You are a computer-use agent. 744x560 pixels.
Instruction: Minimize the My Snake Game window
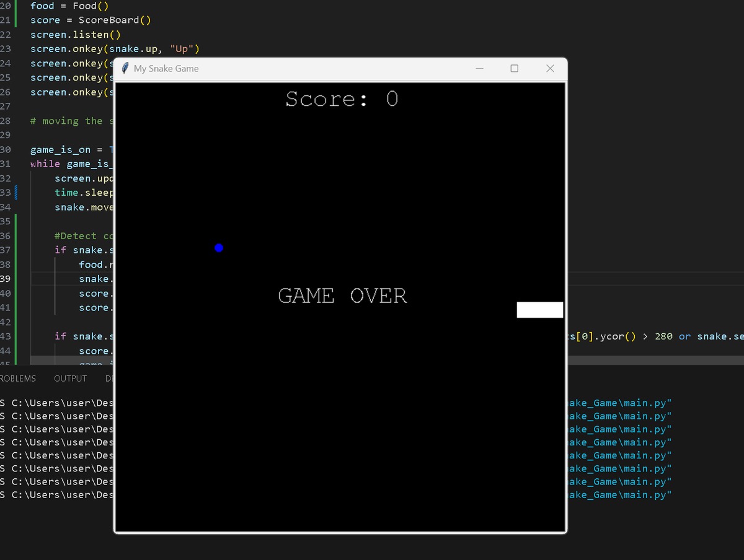[x=479, y=69]
